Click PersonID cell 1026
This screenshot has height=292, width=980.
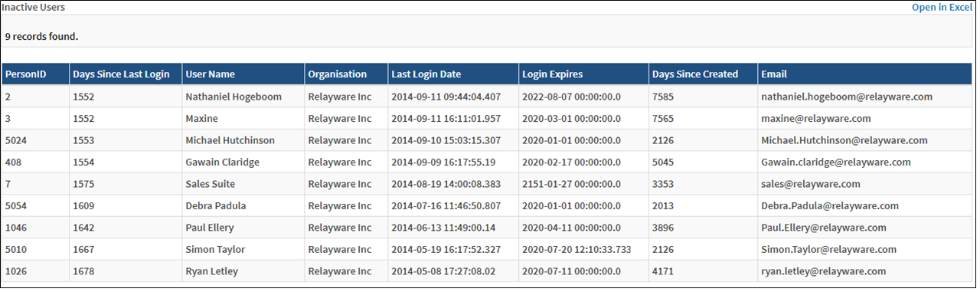coord(15,271)
